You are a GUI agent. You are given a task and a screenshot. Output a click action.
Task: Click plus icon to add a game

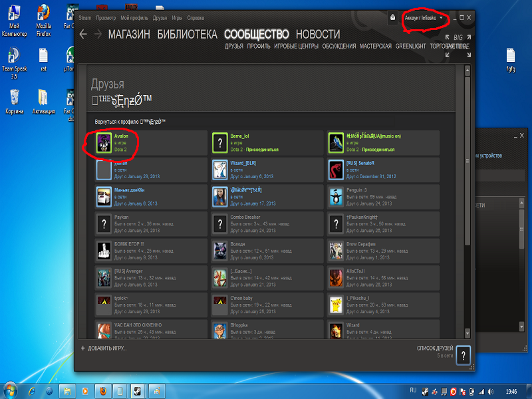pyautogui.click(x=82, y=348)
